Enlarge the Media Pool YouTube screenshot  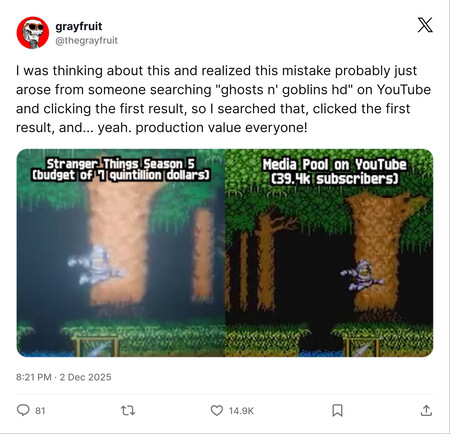pyautogui.click(x=329, y=253)
